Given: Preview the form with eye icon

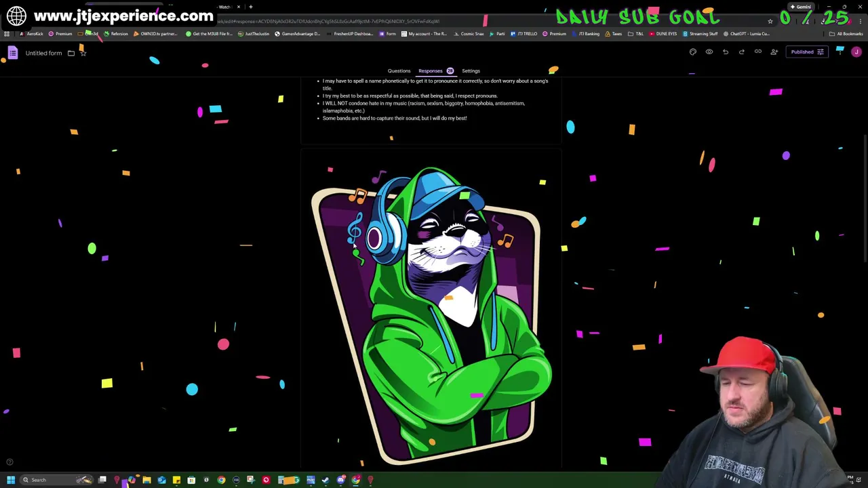Looking at the screenshot, I should pos(709,52).
